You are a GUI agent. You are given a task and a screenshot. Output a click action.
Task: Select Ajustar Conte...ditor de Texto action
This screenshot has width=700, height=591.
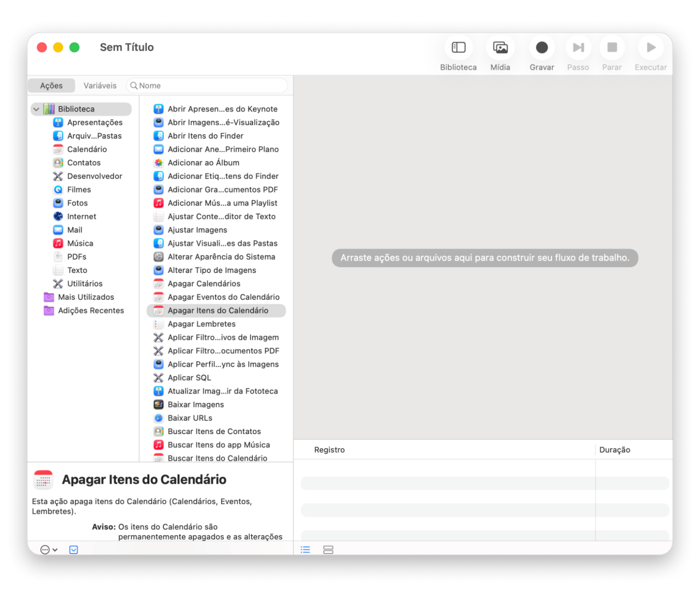coord(216,217)
